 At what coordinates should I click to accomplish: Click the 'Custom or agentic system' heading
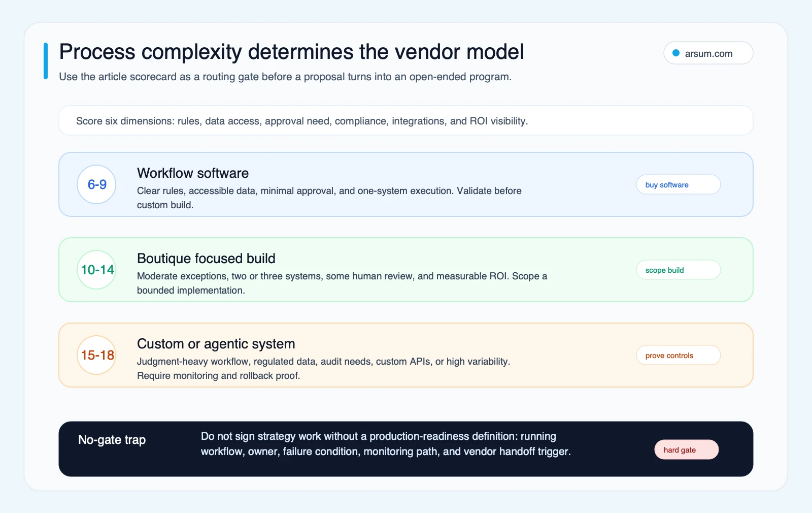click(216, 344)
